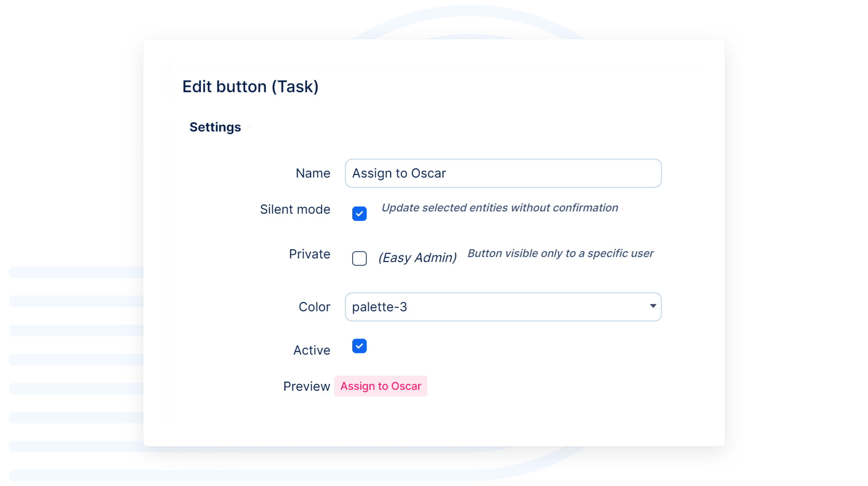Click the pink Assign to Oscar preview button

click(x=381, y=386)
